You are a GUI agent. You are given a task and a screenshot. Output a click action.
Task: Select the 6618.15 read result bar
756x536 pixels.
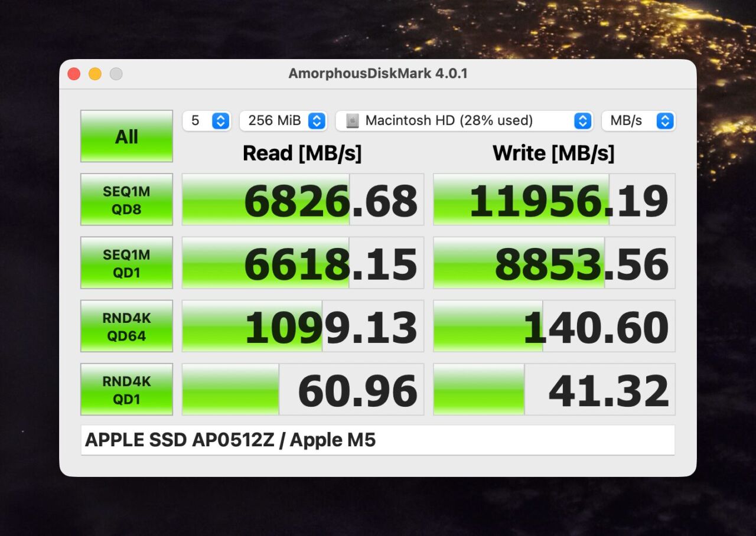(303, 263)
